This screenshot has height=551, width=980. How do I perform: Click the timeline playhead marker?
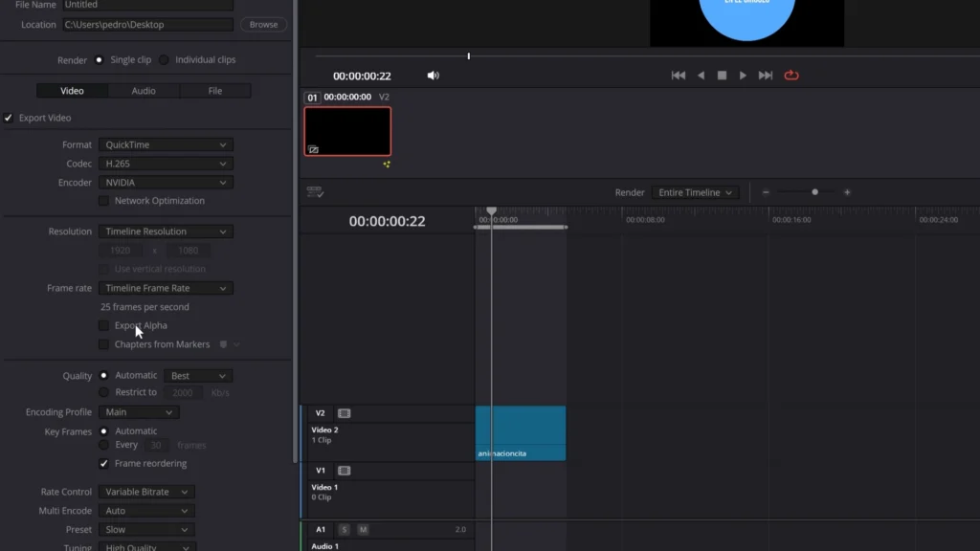point(492,211)
